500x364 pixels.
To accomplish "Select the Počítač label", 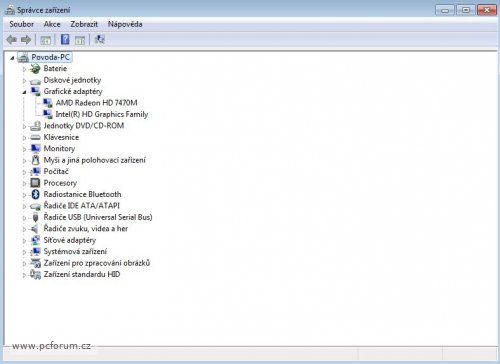I will [x=56, y=171].
